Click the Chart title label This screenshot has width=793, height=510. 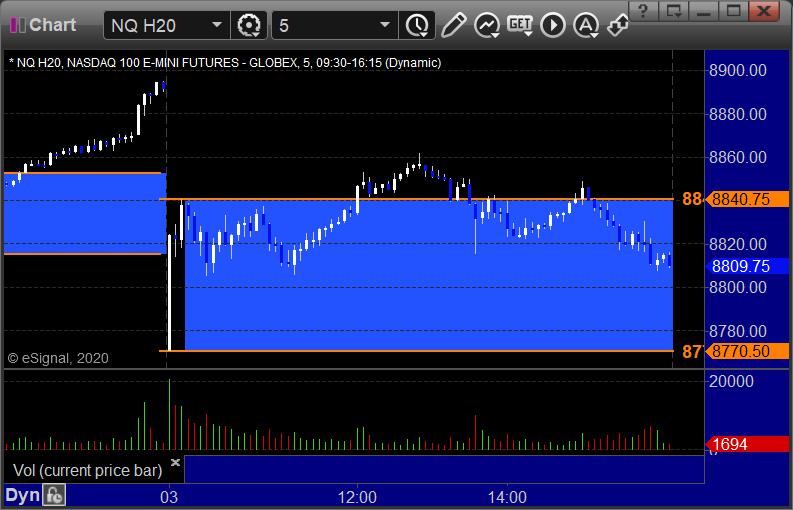click(53, 25)
